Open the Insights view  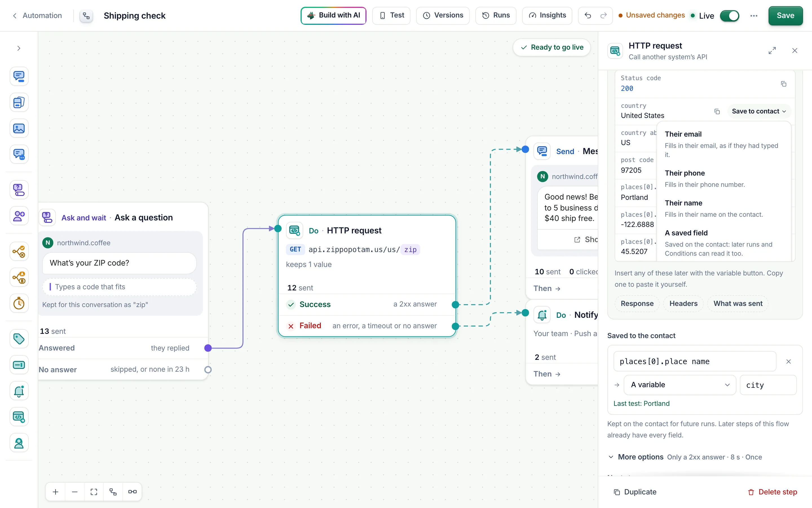click(x=547, y=16)
